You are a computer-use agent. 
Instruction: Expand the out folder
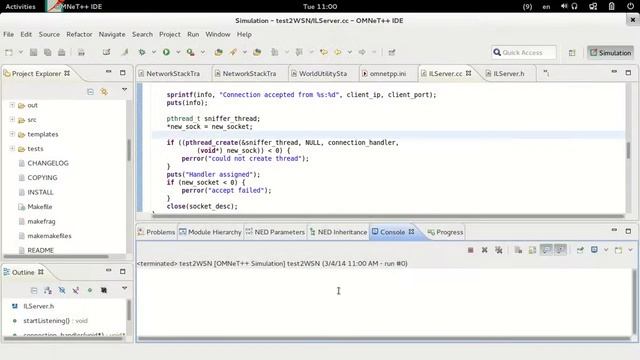coord(12,105)
